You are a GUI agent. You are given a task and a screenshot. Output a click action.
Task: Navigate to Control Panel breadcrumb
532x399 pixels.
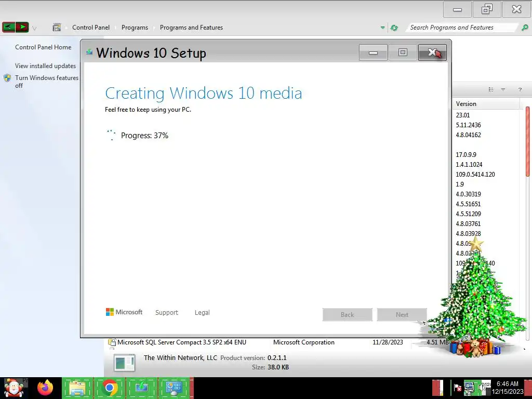(90, 28)
